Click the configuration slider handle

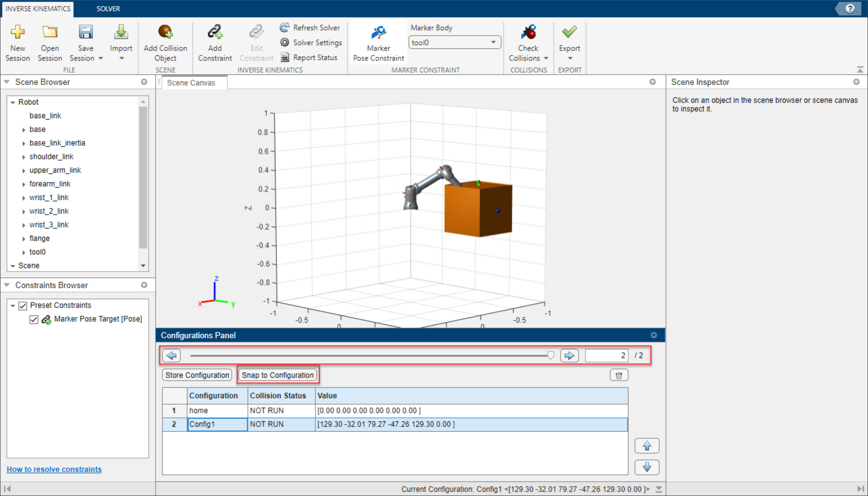(550, 356)
